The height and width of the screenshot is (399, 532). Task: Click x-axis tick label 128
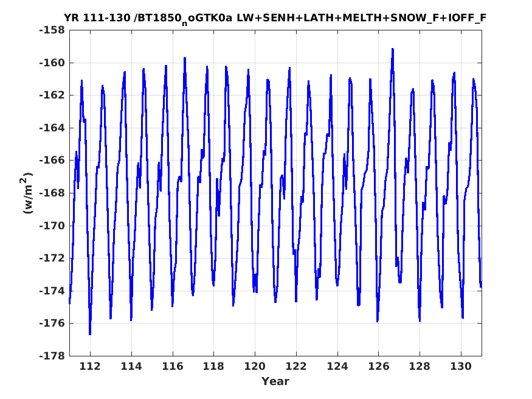pyautogui.click(x=420, y=366)
